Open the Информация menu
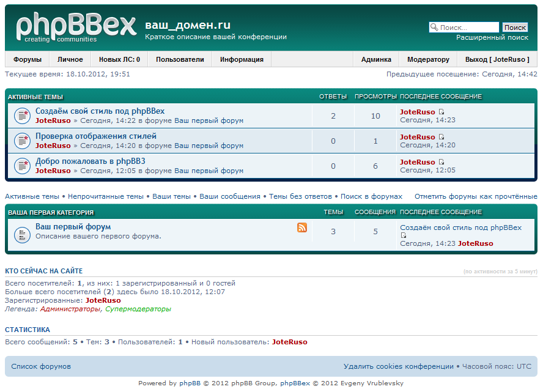This screenshot has width=543, height=392. pyautogui.click(x=242, y=59)
